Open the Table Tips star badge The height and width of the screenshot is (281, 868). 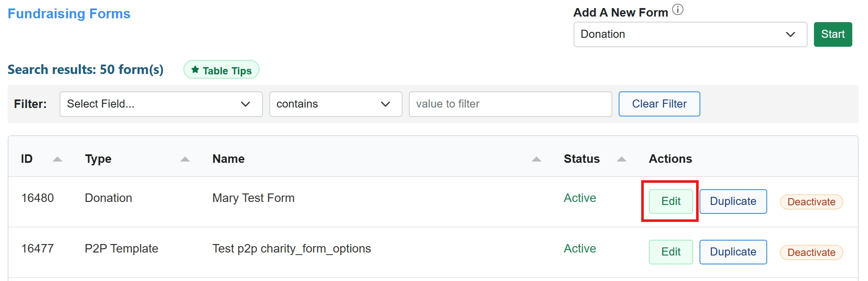click(x=221, y=70)
